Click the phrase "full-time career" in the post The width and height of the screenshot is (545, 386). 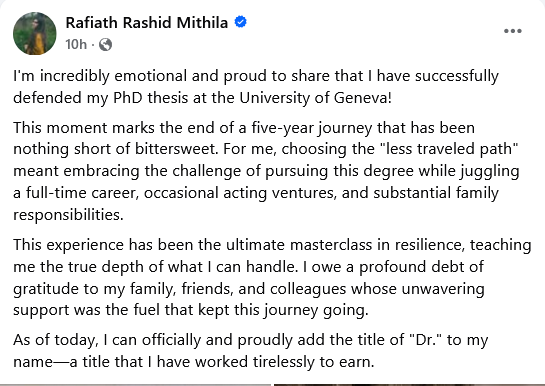point(82,193)
